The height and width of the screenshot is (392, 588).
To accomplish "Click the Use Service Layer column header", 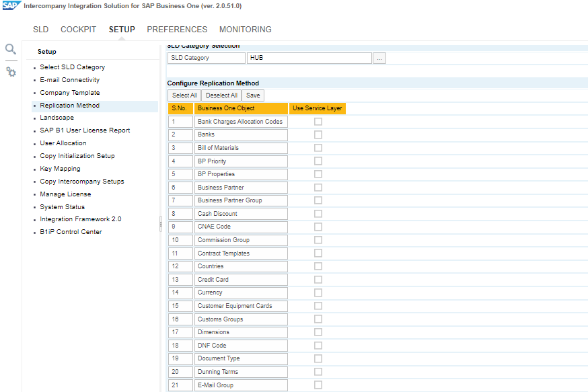I will 318,108.
